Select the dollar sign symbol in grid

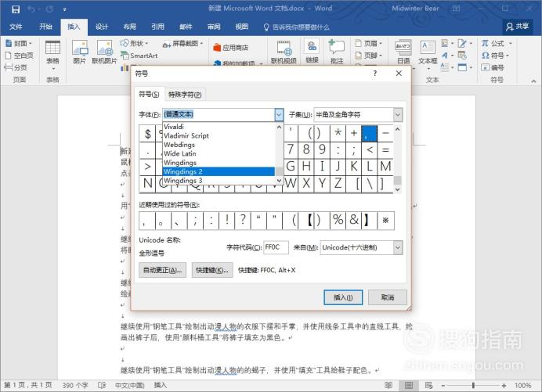[x=147, y=133]
